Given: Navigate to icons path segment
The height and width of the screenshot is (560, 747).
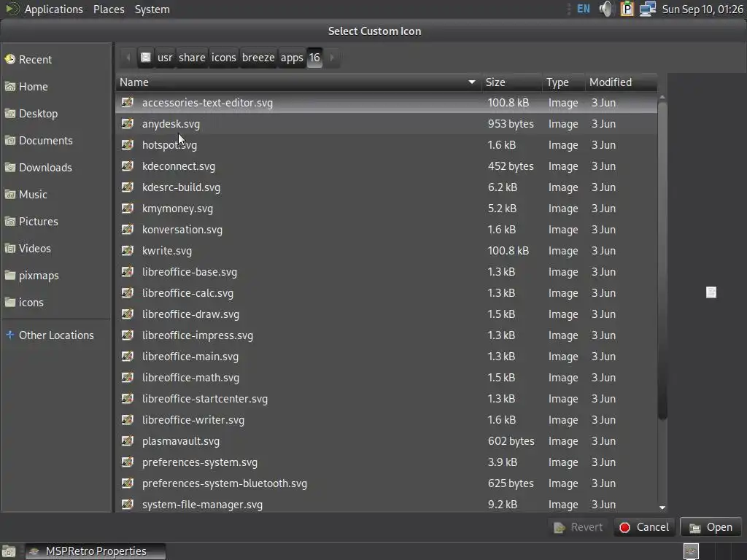Looking at the screenshot, I should [223, 58].
